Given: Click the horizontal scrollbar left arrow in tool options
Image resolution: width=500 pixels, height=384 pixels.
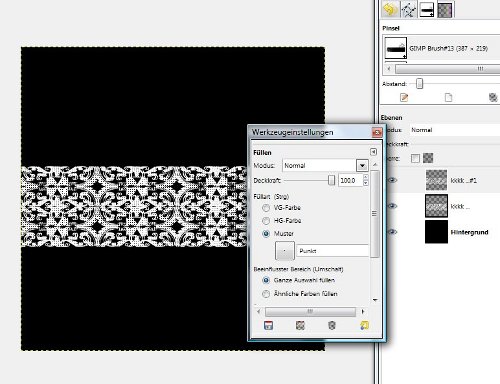Looking at the screenshot, I should (x=258, y=312).
